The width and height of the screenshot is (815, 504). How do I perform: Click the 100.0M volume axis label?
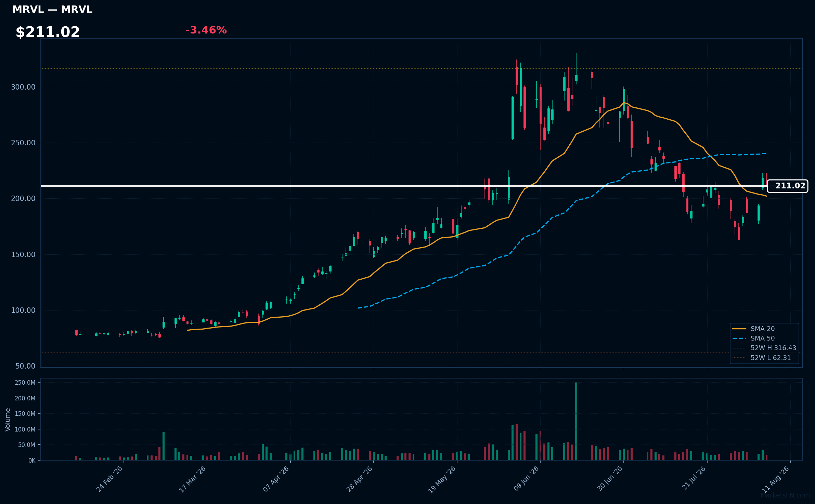pyautogui.click(x=25, y=429)
